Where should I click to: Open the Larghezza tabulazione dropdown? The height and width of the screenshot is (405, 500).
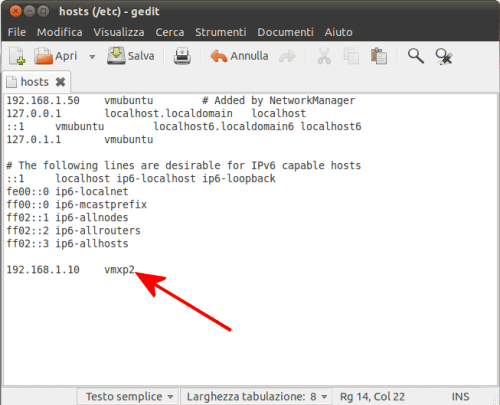[256, 397]
